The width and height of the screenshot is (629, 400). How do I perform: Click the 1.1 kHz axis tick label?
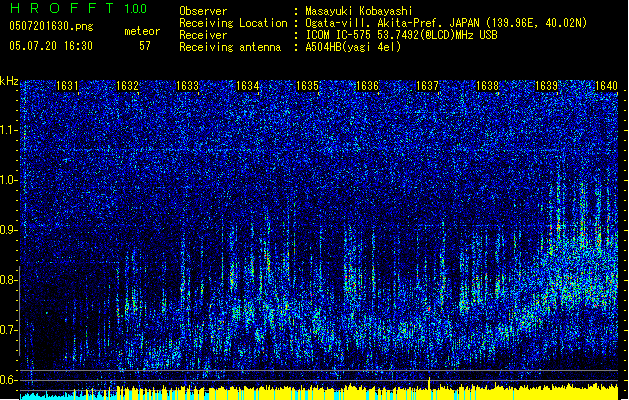(x=9, y=130)
